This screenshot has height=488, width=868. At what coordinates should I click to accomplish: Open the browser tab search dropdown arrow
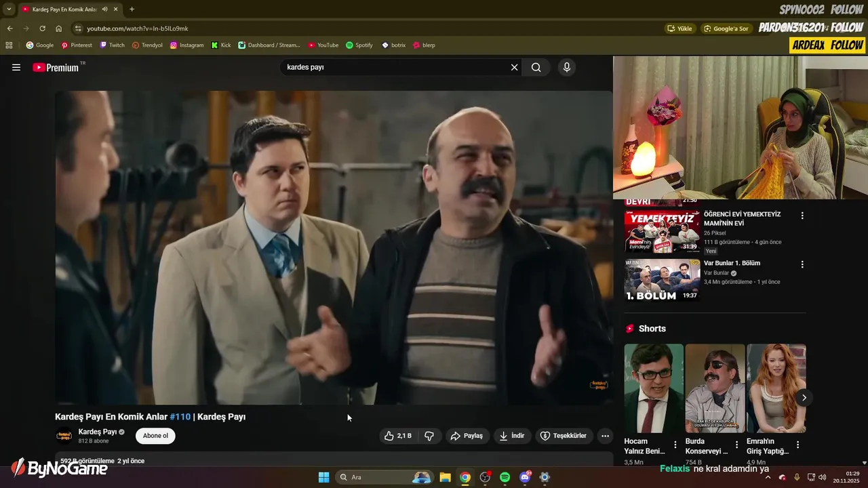9,9
